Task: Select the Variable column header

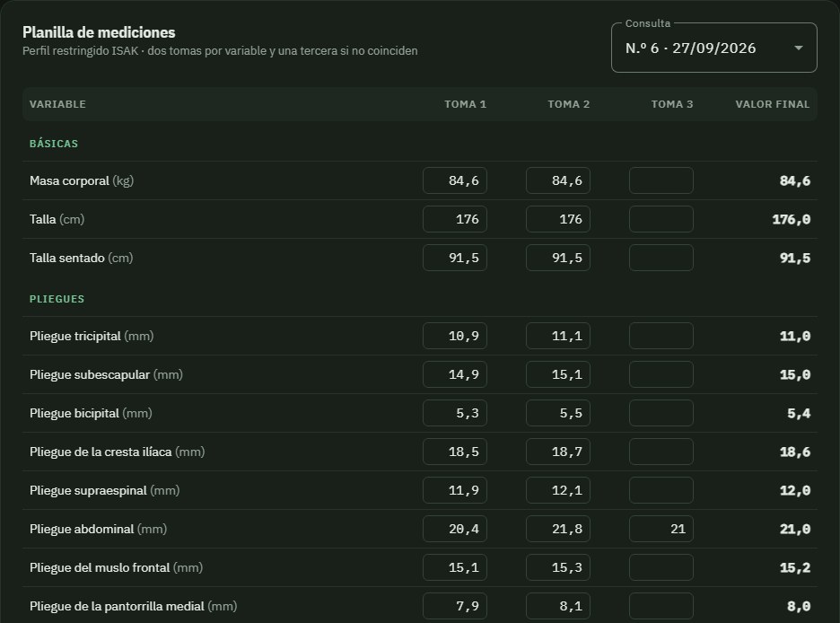Action: (57, 104)
